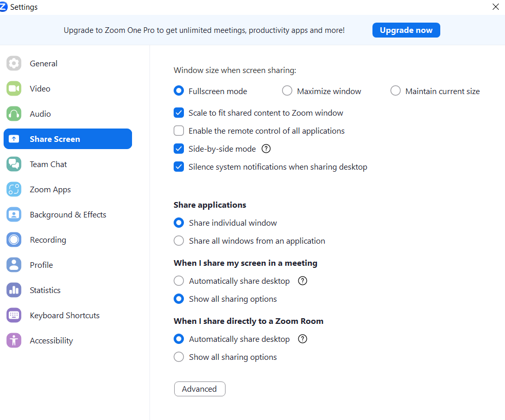Open the Accessibility icon in sidebar
The image size is (505, 420).
click(14, 340)
